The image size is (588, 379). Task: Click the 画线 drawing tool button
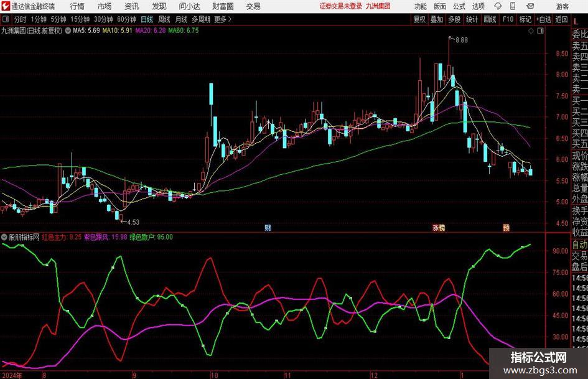(490, 19)
